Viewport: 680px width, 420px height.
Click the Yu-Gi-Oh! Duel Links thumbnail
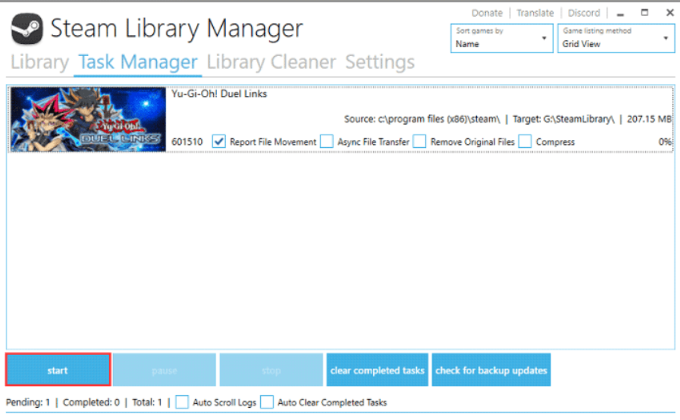[x=88, y=119]
